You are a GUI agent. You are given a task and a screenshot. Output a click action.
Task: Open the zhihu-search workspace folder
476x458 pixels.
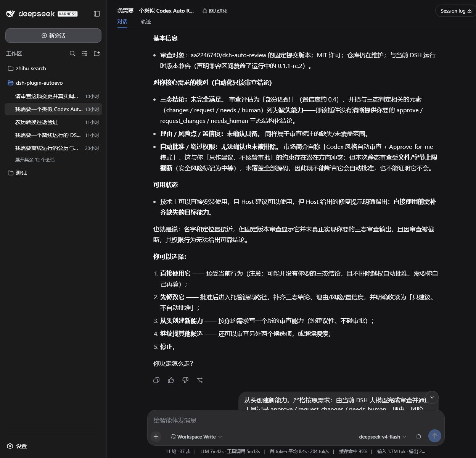(x=53, y=68)
